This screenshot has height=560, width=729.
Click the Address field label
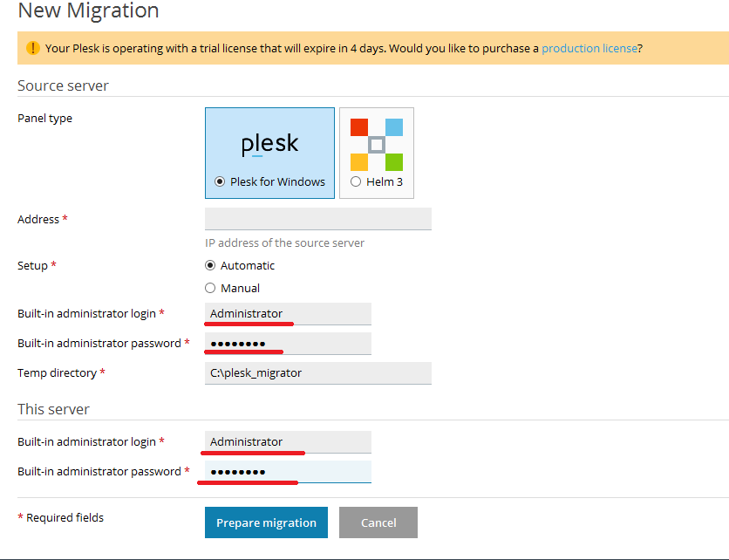(38, 220)
